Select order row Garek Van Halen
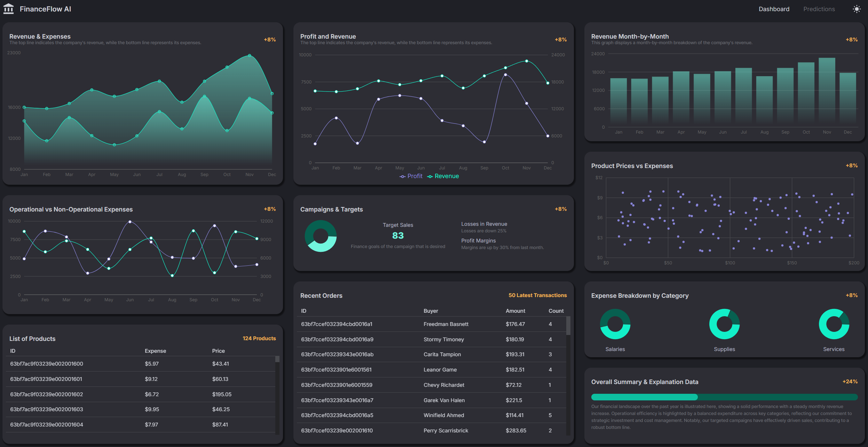The width and height of the screenshot is (868, 447). pos(431,400)
